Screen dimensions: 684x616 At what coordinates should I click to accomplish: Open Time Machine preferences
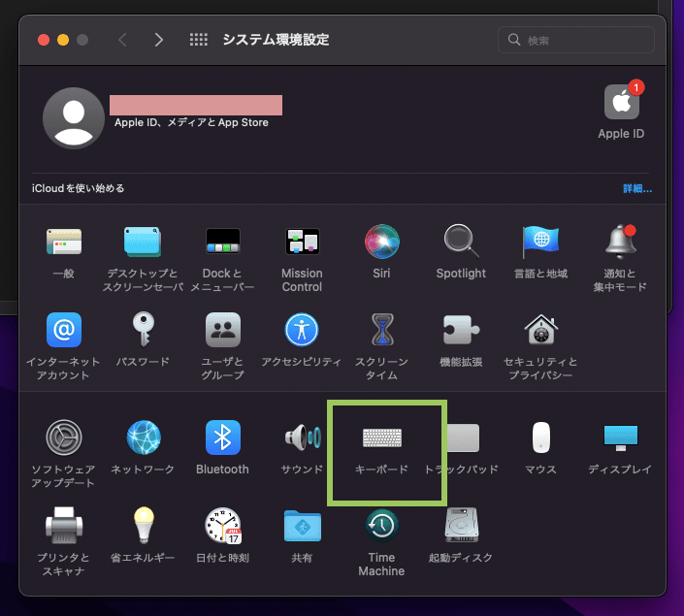[x=381, y=525]
